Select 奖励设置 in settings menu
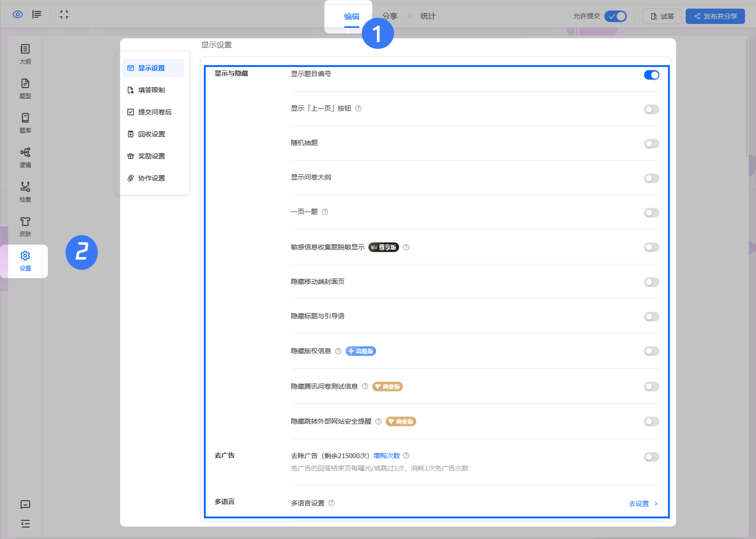756x539 pixels. [153, 156]
